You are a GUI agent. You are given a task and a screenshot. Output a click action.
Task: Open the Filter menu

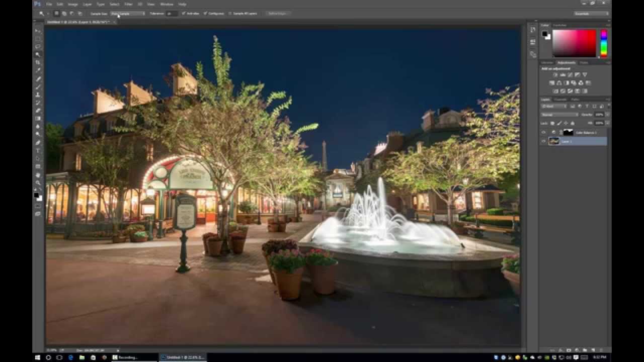(x=128, y=4)
